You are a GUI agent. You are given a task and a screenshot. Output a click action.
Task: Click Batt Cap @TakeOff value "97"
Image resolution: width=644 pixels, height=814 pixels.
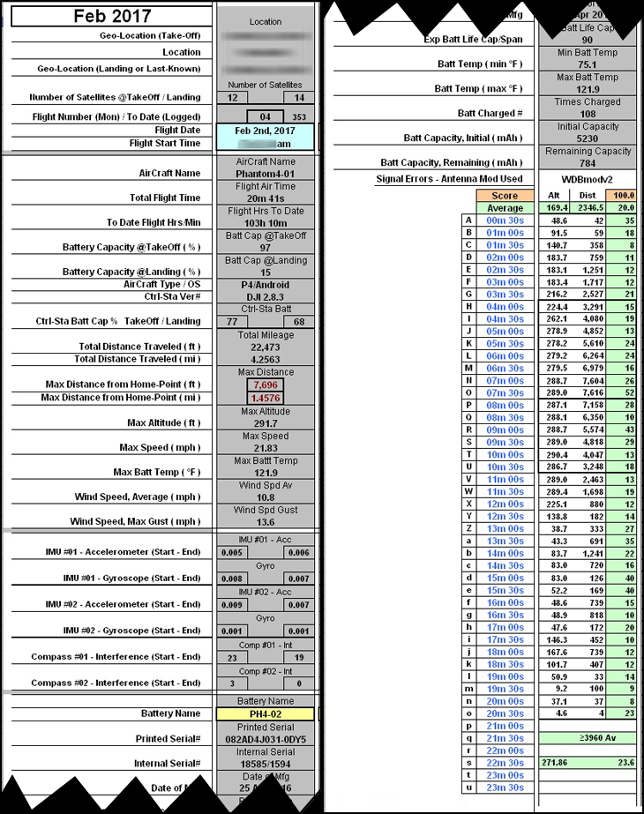click(x=266, y=248)
